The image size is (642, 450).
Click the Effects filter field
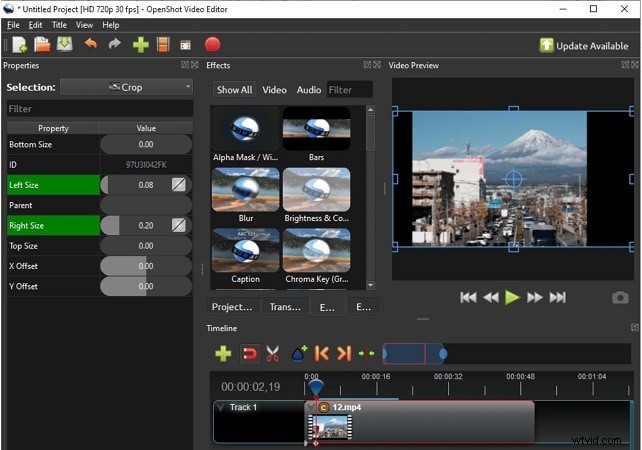(x=349, y=90)
